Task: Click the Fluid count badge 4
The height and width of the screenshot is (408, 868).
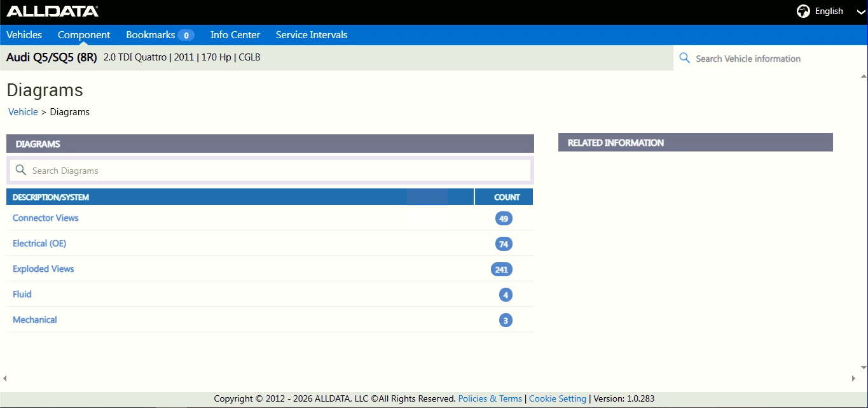Action: [x=506, y=295]
